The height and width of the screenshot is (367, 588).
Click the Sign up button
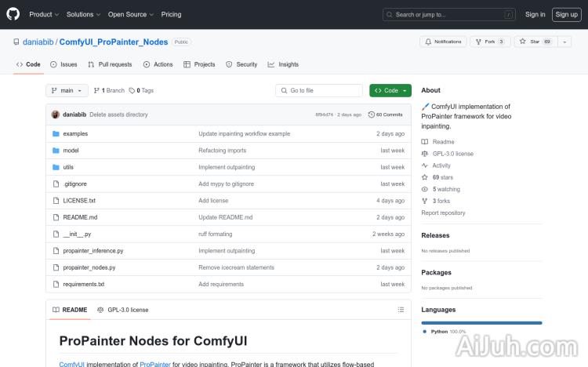click(566, 14)
